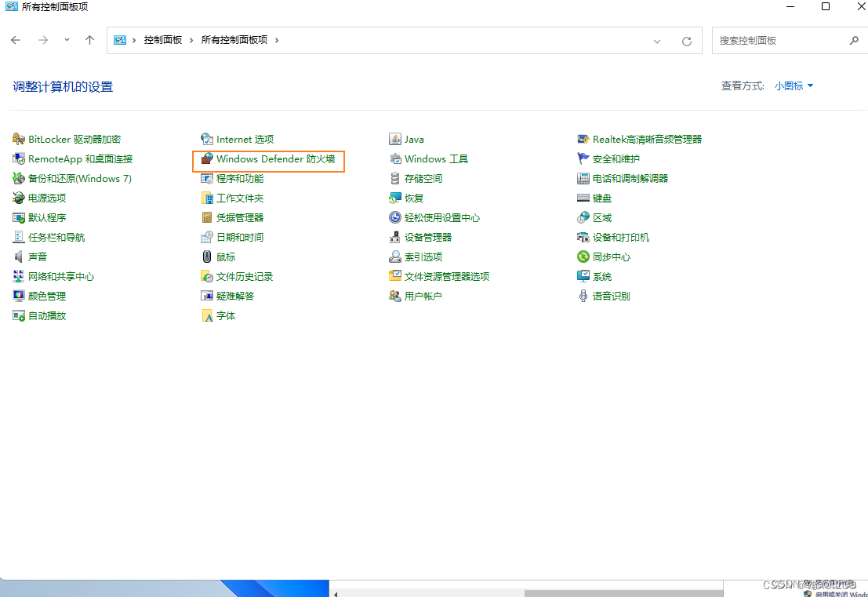Expand chevron after 所有控制面板项 breadcrumb
This screenshot has width=868, height=597.
click(277, 40)
